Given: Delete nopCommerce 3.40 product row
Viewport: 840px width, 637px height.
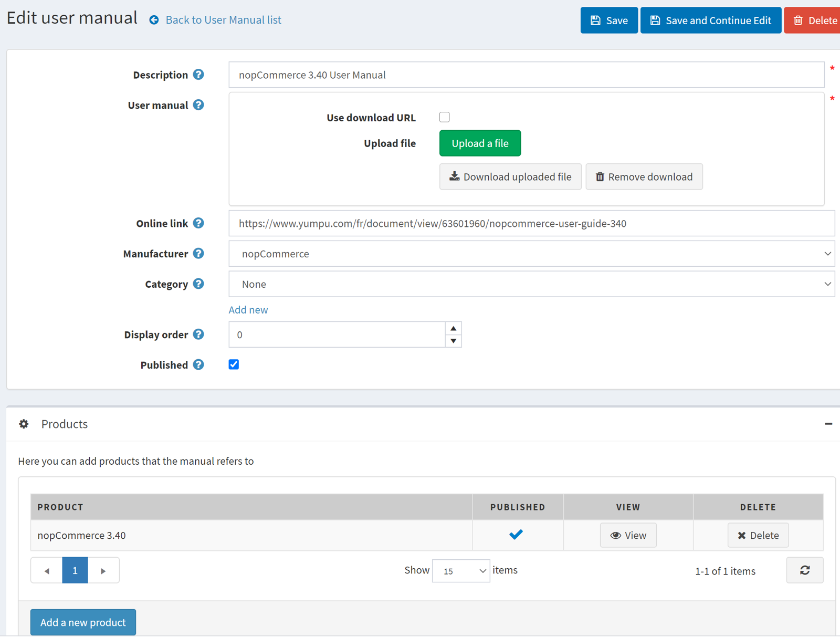Looking at the screenshot, I should (758, 535).
